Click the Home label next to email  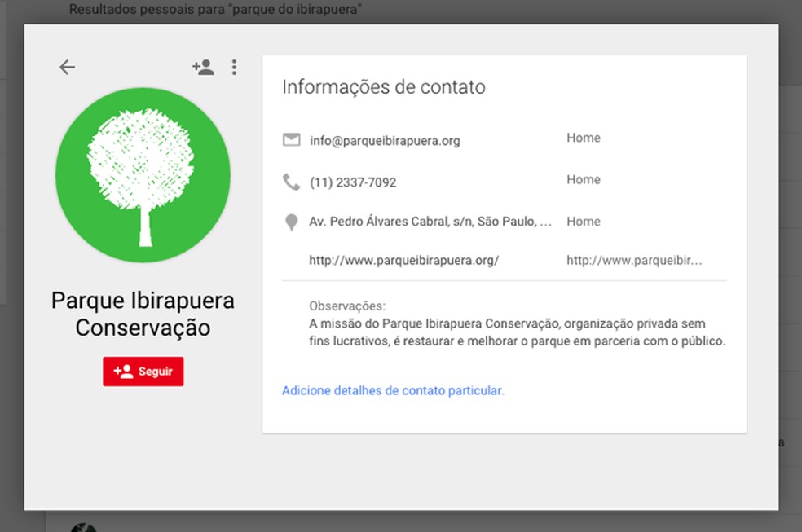[583, 138]
